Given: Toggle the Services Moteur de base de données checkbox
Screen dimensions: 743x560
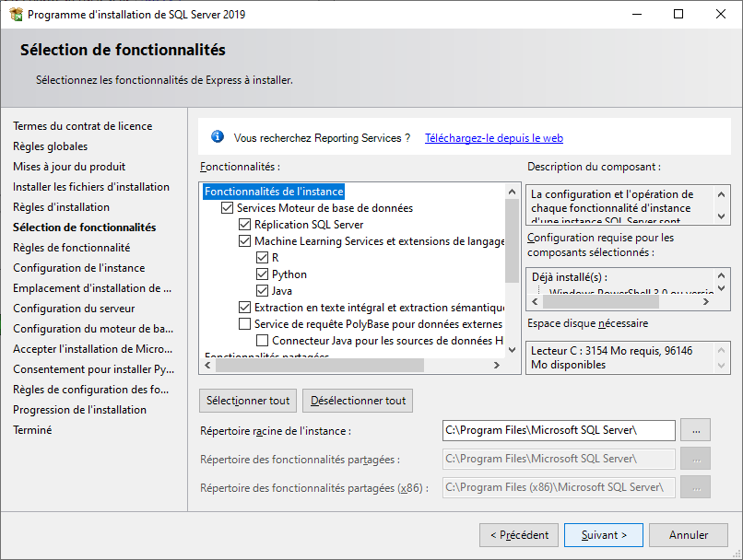Looking at the screenshot, I should [227, 208].
